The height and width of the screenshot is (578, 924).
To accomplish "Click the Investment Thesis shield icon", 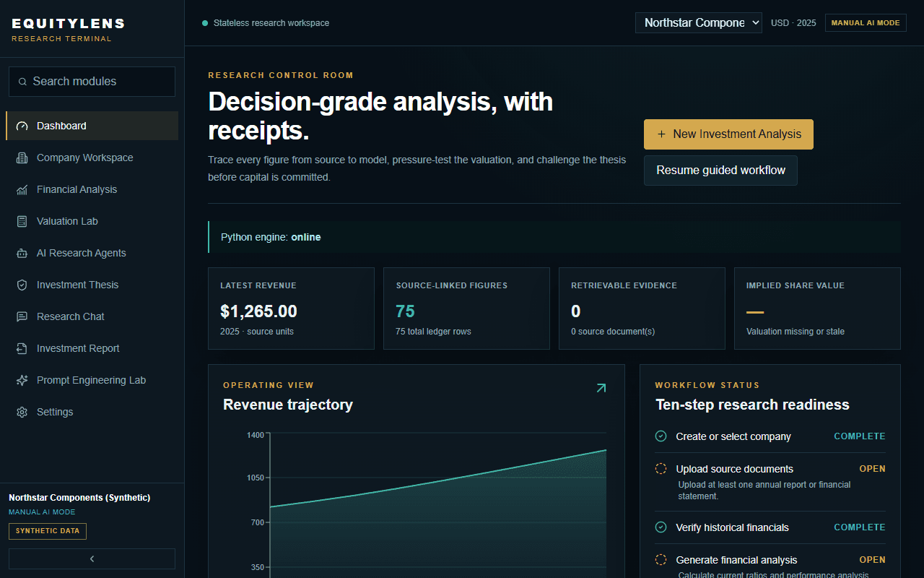I will (x=22, y=285).
